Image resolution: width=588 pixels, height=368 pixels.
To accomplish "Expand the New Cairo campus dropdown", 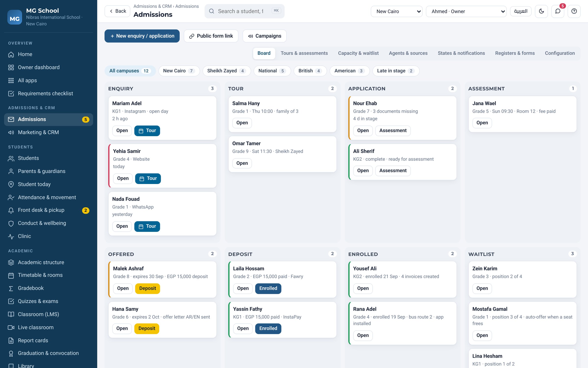I will 396,11.
